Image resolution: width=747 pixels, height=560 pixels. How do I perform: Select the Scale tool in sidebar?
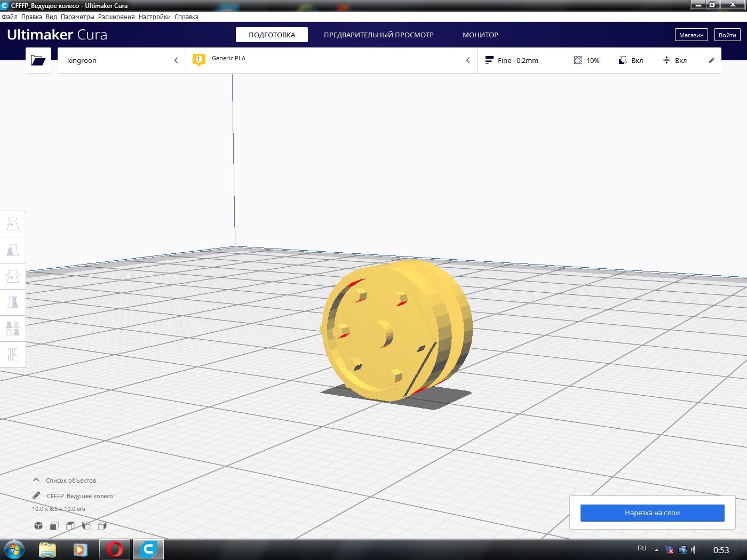pyautogui.click(x=13, y=250)
